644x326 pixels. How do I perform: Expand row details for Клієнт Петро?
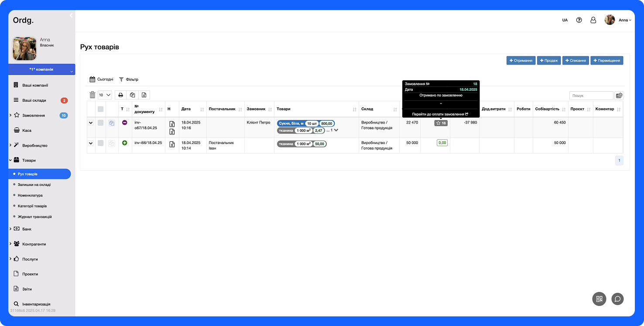click(x=91, y=123)
